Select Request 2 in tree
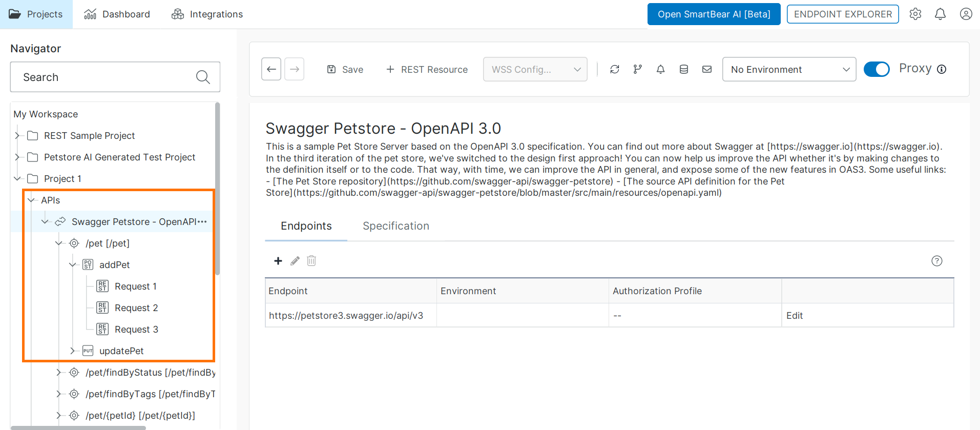980x430 pixels. tap(136, 308)
